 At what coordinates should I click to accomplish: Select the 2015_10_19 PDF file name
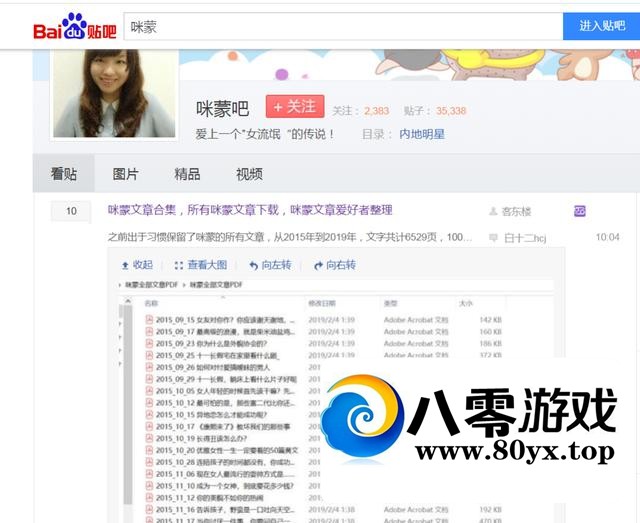201,438
